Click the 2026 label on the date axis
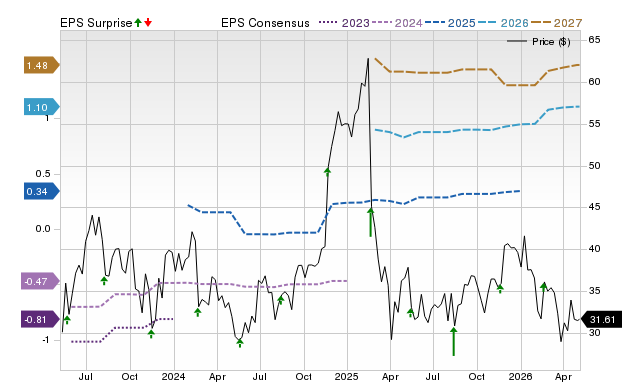Viewport: 640px width, 382px height. 520,376
